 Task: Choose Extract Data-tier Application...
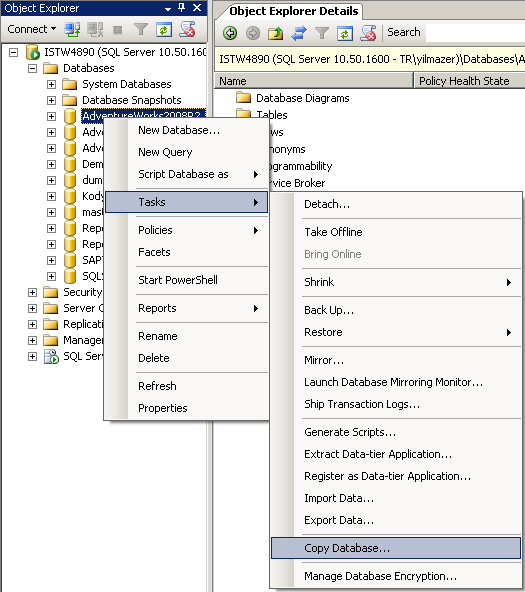396,454
